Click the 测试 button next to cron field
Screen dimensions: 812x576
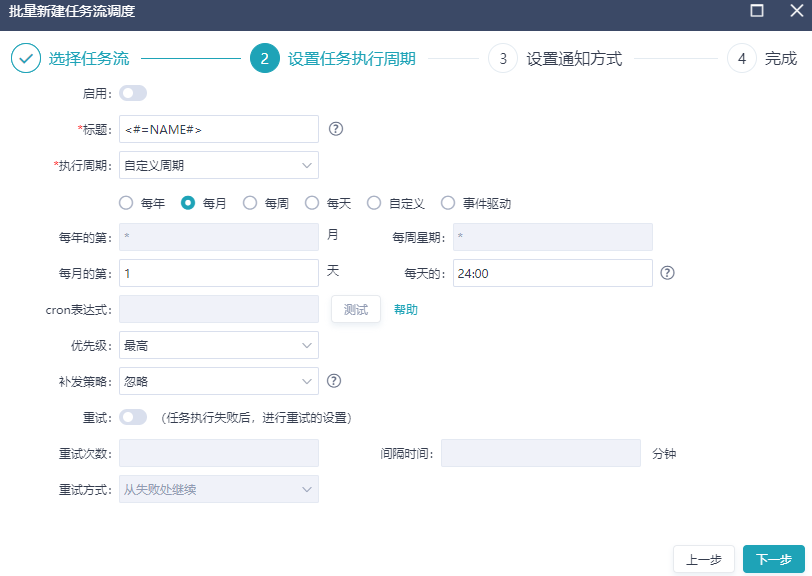[x=355, y=309]
